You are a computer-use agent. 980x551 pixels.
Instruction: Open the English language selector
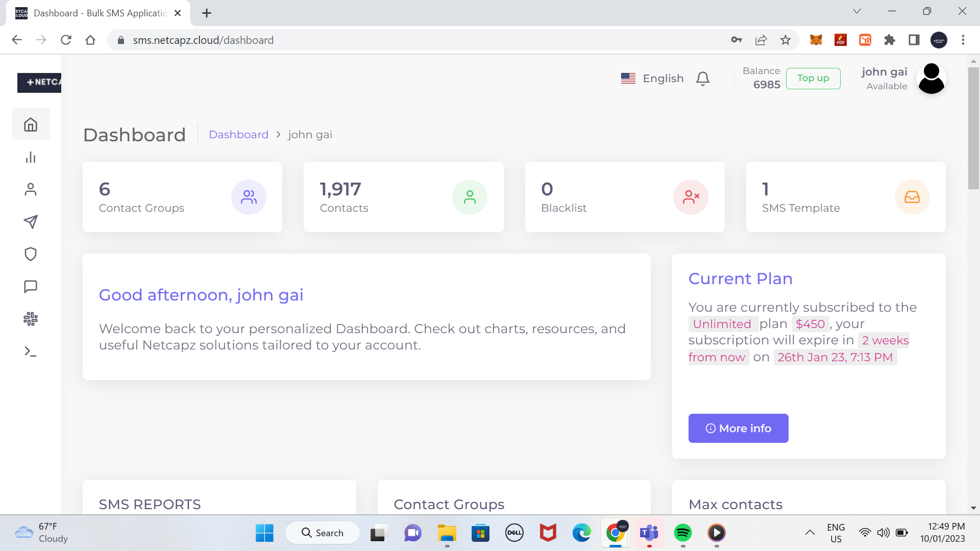point(652,79)
